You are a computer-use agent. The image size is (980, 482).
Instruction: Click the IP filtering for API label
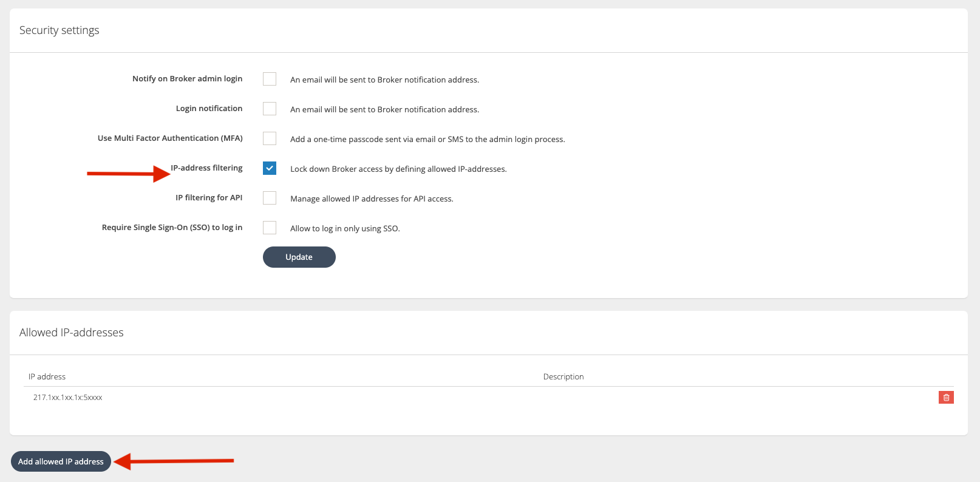click(209, 198)
